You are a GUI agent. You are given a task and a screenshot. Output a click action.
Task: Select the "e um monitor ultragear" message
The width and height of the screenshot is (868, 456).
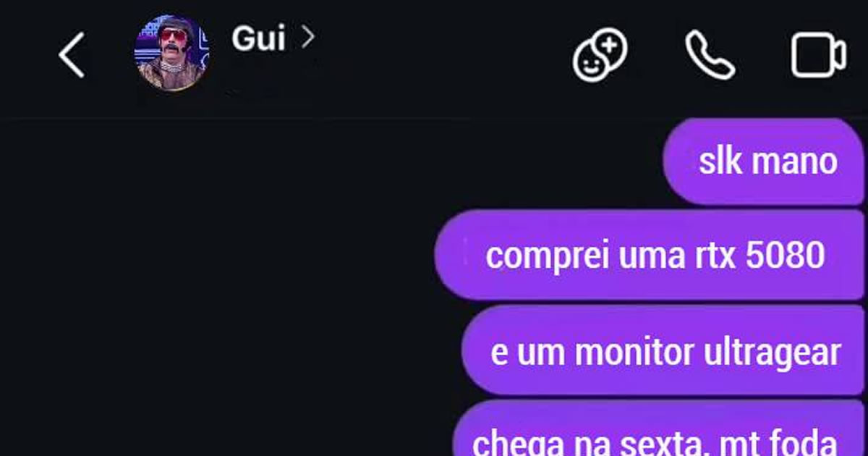pyautogui.click(x=663, y=350)
